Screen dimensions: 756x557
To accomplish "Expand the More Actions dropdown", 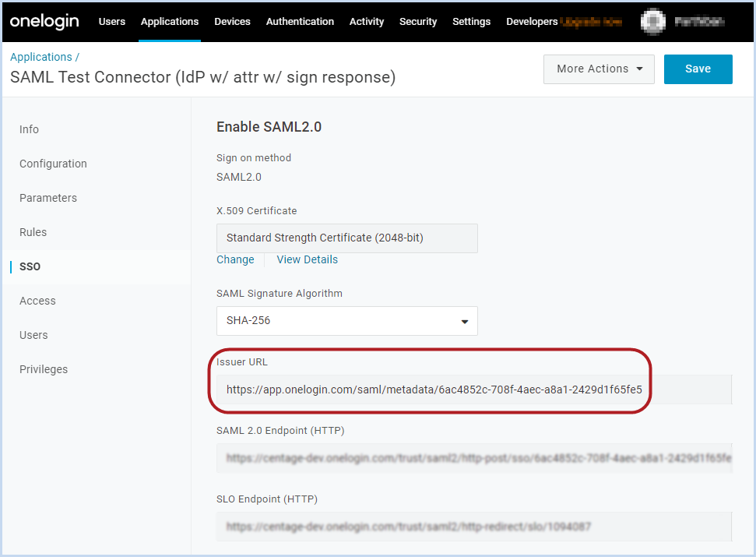I will [599, 69].
